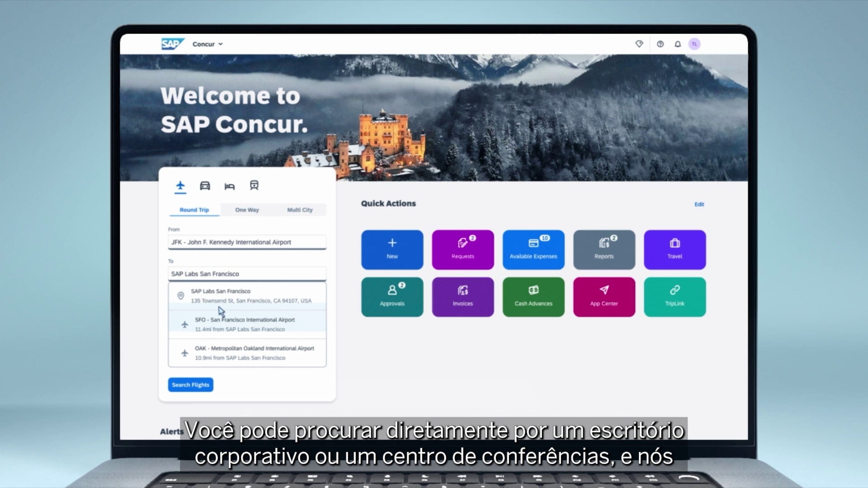Open the TL user profile avatar

[694, 44]
